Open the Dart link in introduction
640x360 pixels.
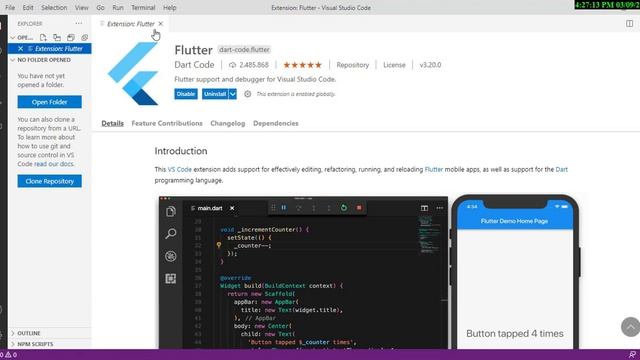pos(562,169)
